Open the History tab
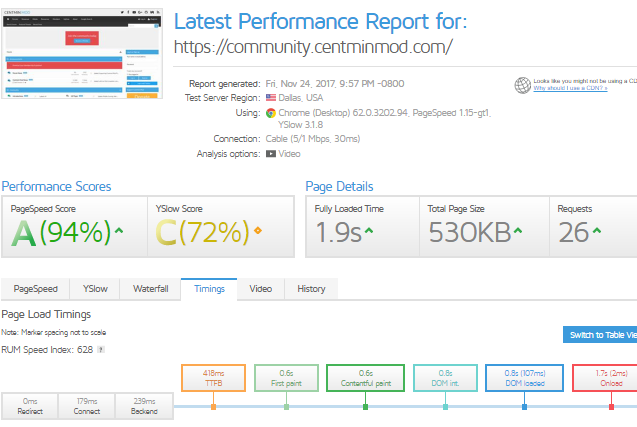The width and height of the screenshot is (637, 427). pyautogui.click(x=311, y=289)
